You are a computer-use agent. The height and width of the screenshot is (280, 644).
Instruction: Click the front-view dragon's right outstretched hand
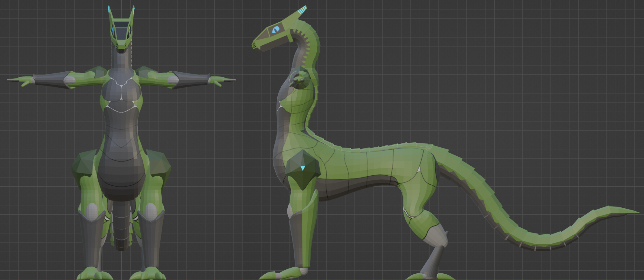(222, 81)
